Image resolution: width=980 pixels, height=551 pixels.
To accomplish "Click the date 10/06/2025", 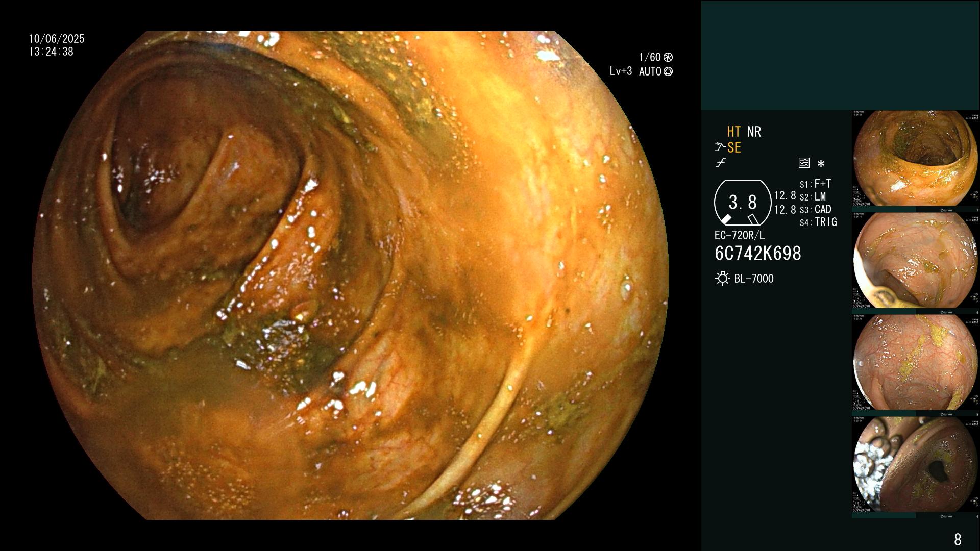I will pos(57,39).
